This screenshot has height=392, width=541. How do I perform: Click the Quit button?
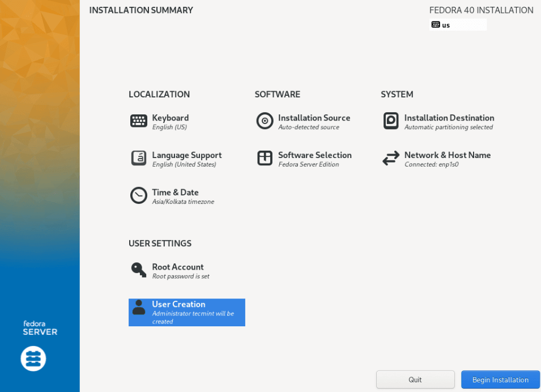[x=415, y=380]
